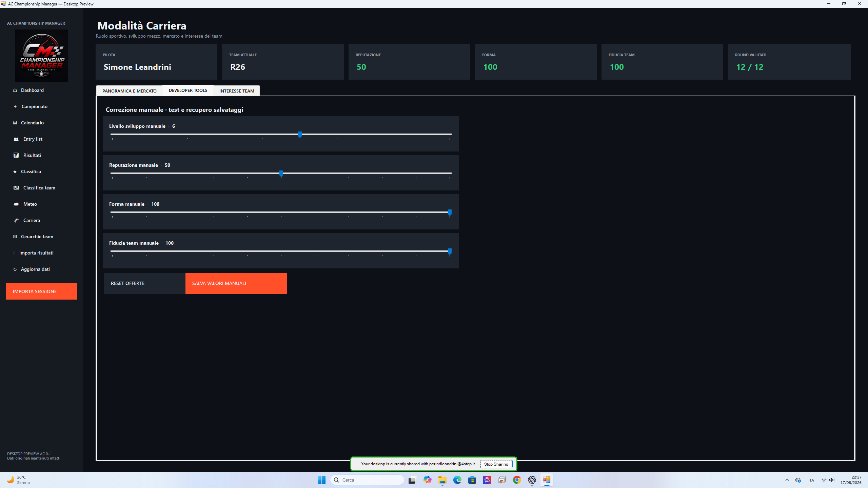Open Microsoft Edge from taskbar
The image size is (868, 488).
pos(457,480)
